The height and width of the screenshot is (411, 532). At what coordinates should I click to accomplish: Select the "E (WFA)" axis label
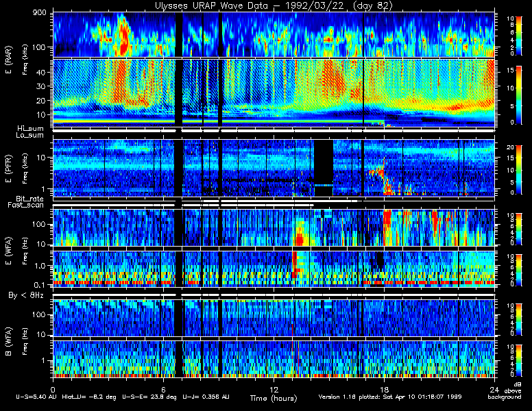click(8, 251)
